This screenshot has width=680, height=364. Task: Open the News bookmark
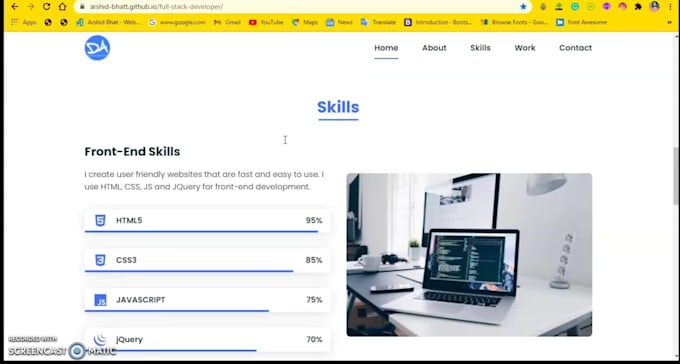click(339, 23)
